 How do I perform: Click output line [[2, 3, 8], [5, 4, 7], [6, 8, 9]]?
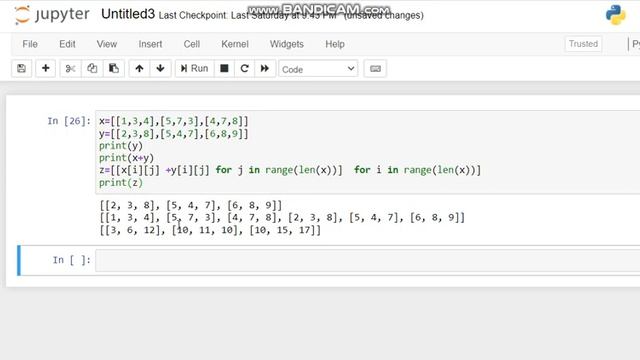pos(191,205)
